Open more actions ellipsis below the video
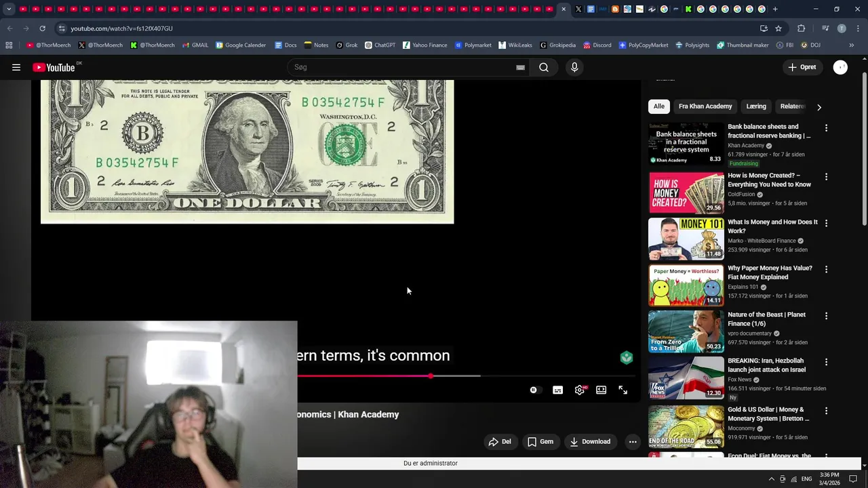 pyautogui.click(x=633, y=441)
